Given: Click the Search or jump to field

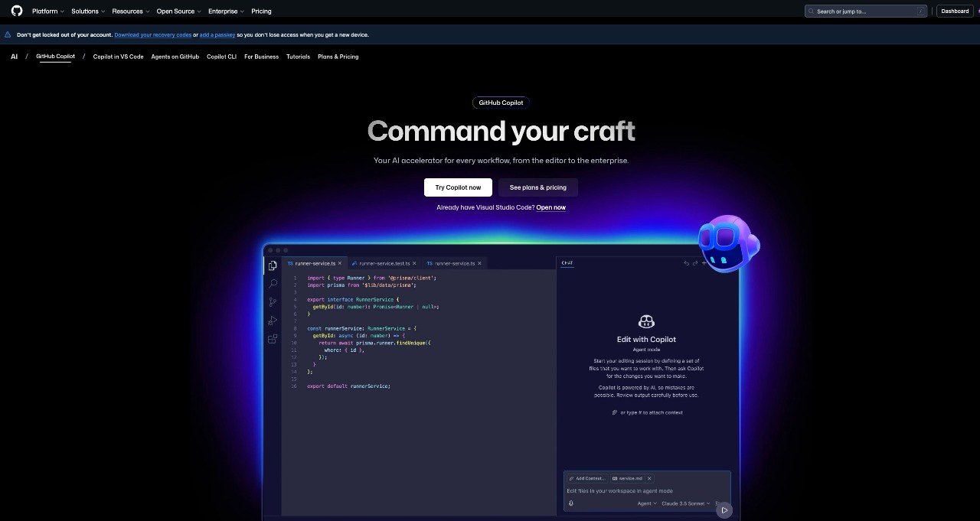Looking at the screenshot, I should (865, 11).
